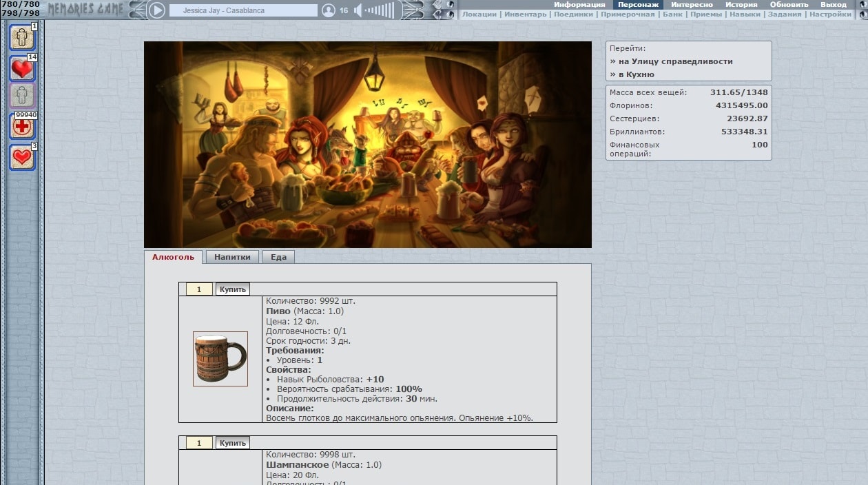Click the character silhouette icon with badge 1
The width and height of the screenshot is (868, 485).
(x=22, y=37)
